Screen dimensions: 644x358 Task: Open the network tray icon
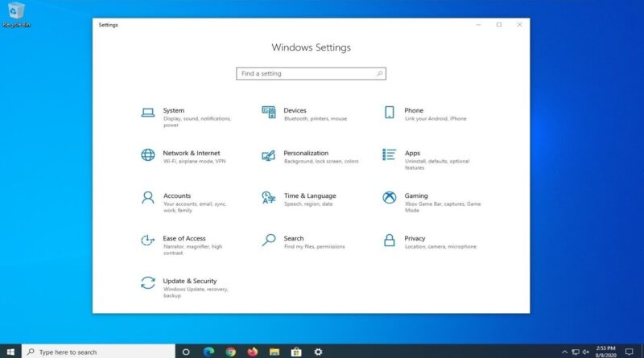(576, 352)
